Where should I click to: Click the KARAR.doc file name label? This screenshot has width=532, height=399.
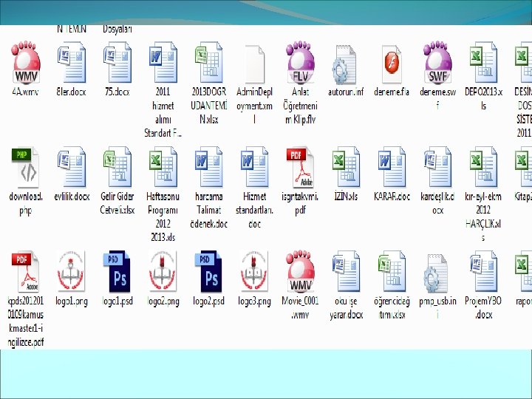(392, 197)
